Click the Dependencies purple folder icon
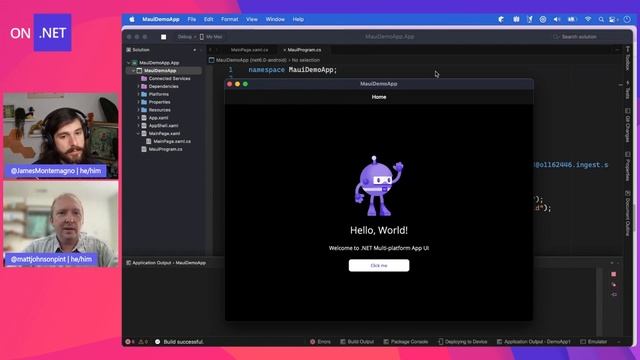Viewport: 640px width, 360px height. point(144,87)
